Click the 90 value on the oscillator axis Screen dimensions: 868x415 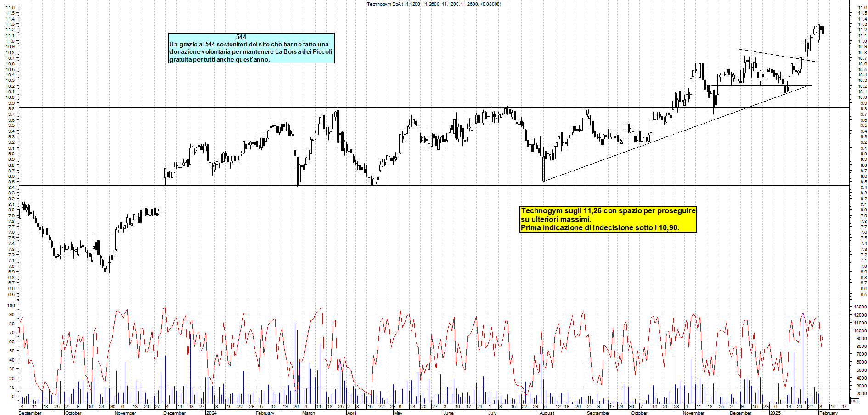pyautogui.click(x=12, y=314)
